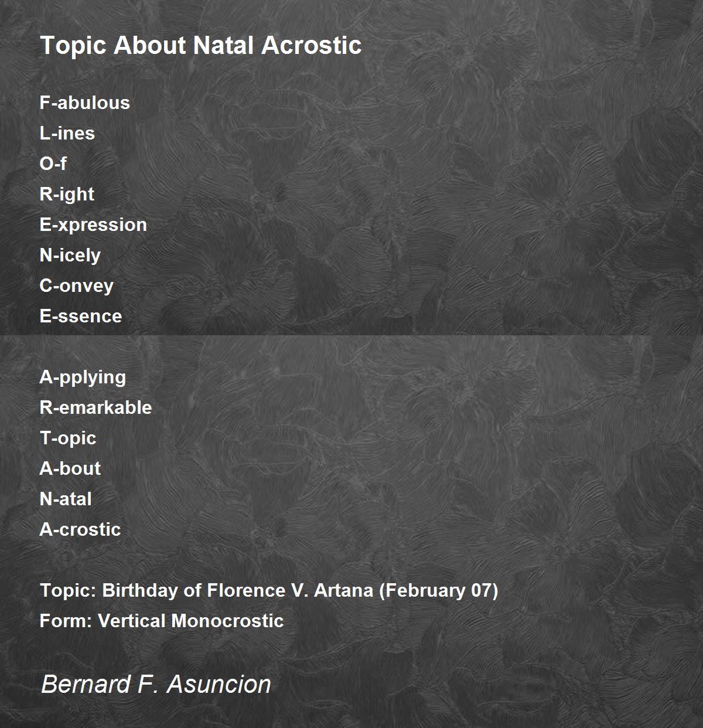Click on the line 'A-bout'
The image size is (703, 728).
coord(70,468)
